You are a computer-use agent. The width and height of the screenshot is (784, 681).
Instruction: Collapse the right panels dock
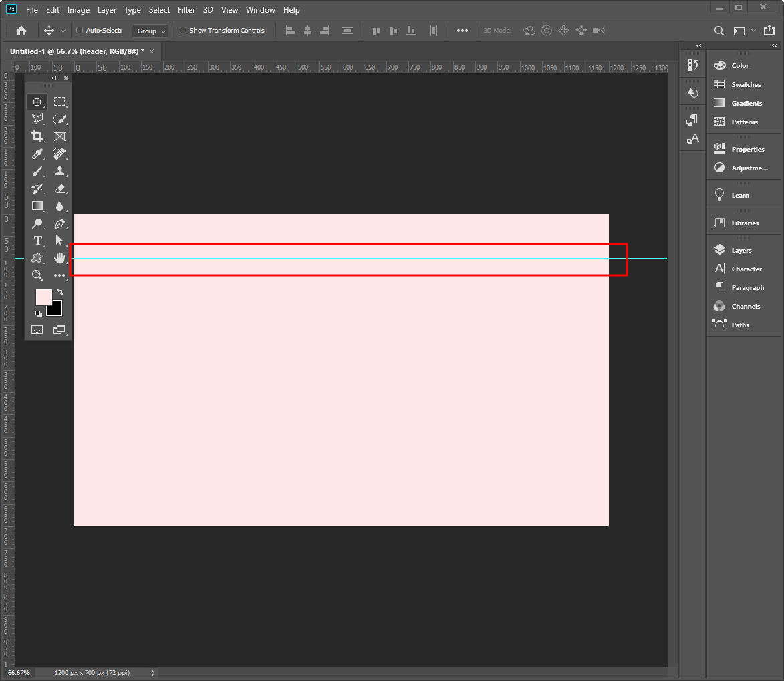(x=775, y=45)
